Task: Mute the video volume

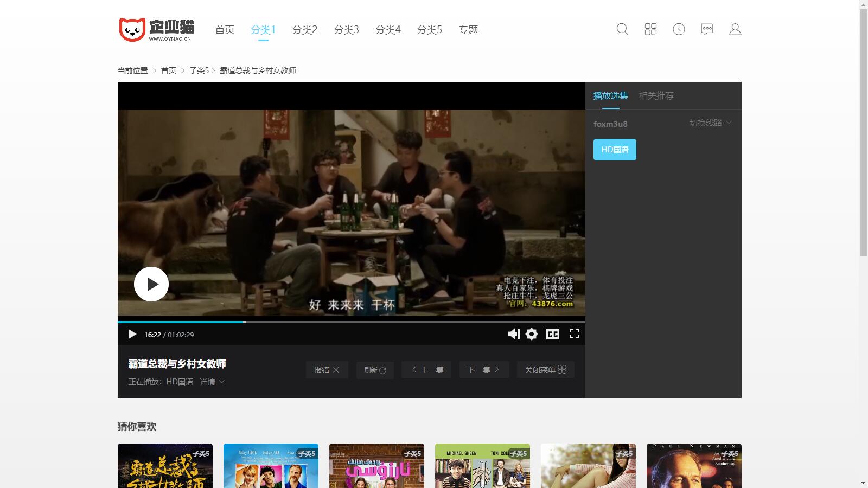Action: pyautogui.click(x=513, y=334)
